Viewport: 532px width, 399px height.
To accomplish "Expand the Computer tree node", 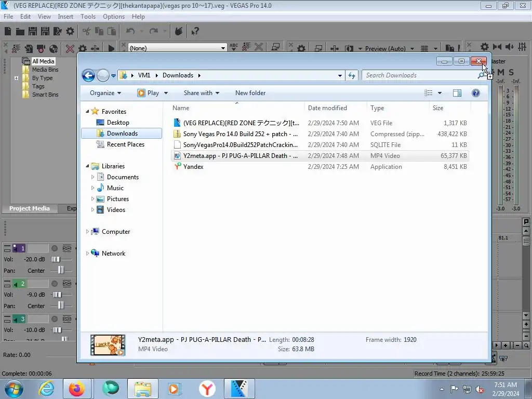I will pyautogui.click(x=87, y=231).
